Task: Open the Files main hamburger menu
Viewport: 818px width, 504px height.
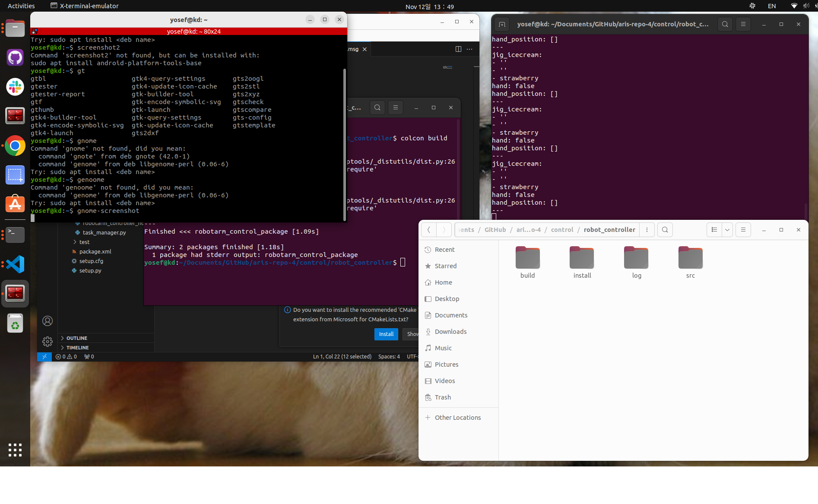Action: [743, 230]
